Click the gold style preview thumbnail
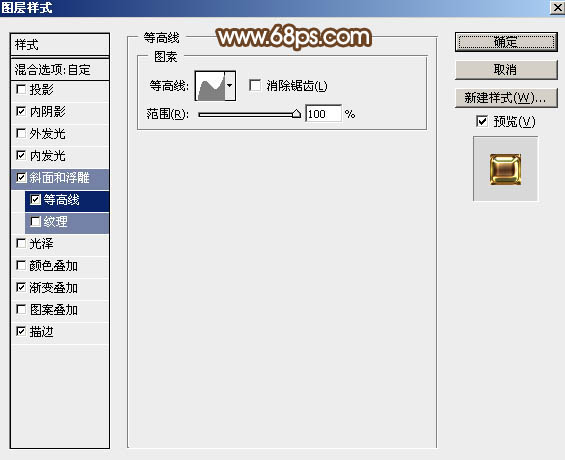The image size is (565, 460). coord(505,169)
